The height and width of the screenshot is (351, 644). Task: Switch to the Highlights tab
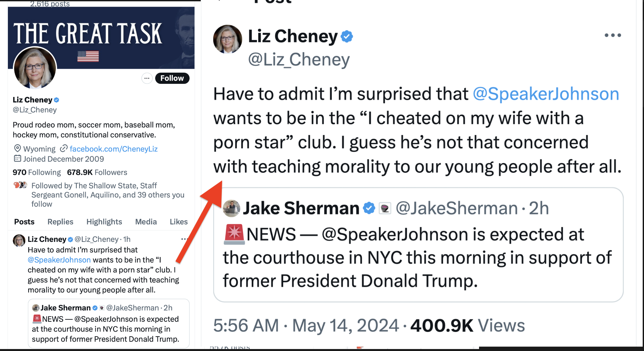click(x=104, y=222)
